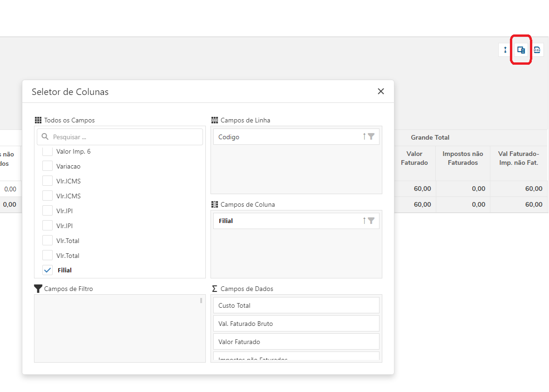Viewport: 549px width, 392px height.
Task: Click the Campos de Filtro scrollbar handle
Action: click(x=201, y=300)
